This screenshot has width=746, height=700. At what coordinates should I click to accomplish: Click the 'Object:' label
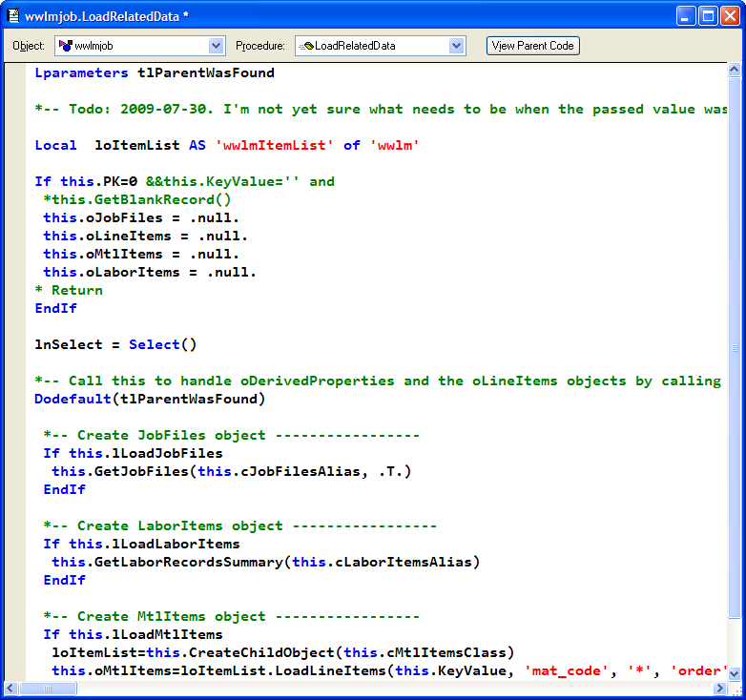pos(29,46)
